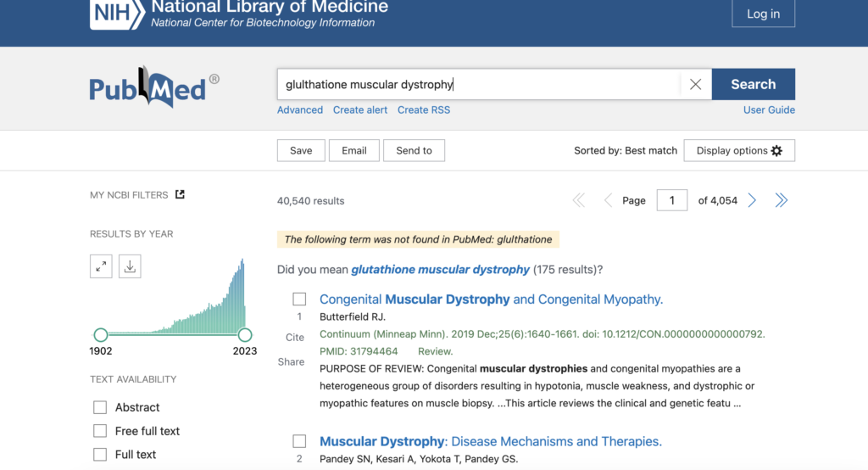The height and width of the screenshot is (470, 868).
Task: Expand the results by year chart
Action: [101, 266]
